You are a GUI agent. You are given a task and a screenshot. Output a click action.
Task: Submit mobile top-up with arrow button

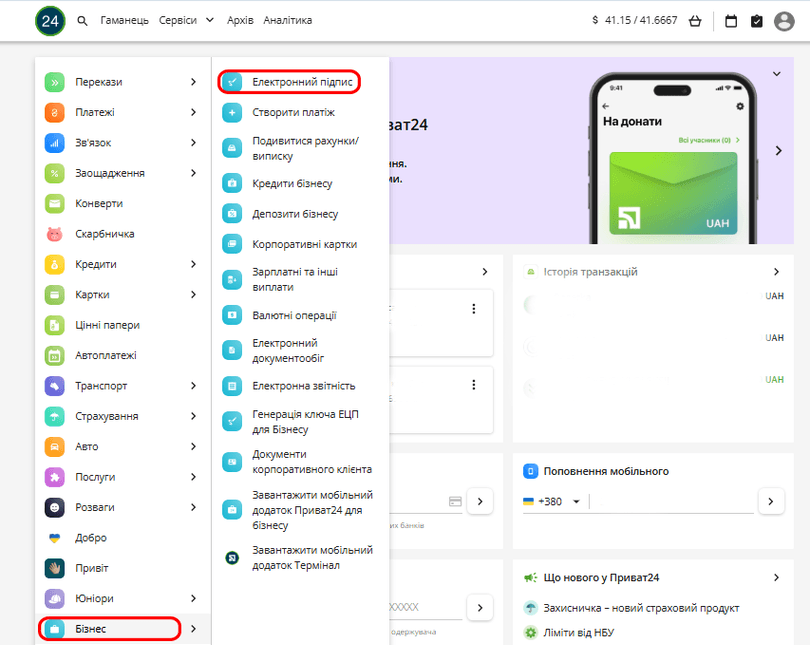coord(770,501)
